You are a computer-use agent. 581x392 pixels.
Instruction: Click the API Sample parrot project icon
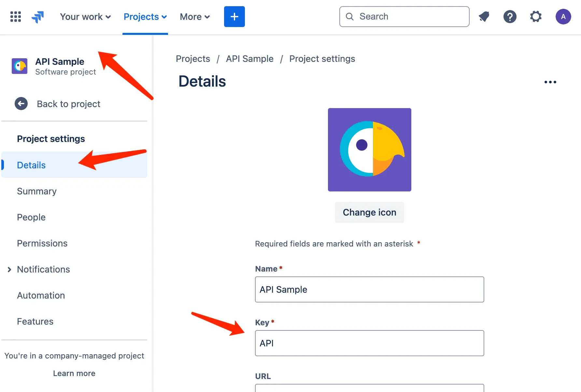tap(20, 66)
